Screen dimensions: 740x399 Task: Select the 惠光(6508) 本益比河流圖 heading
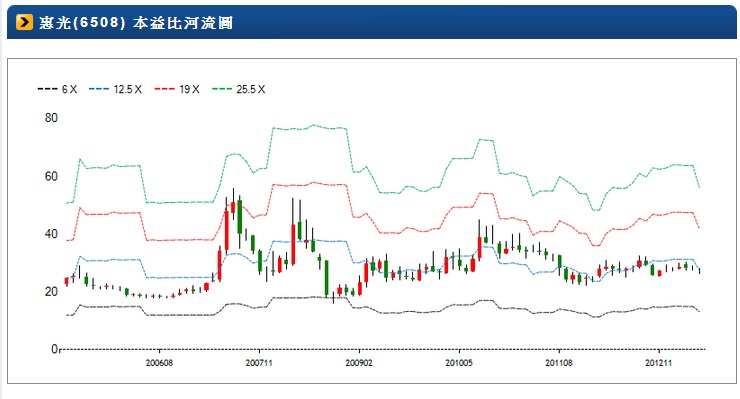coord(136,23)
